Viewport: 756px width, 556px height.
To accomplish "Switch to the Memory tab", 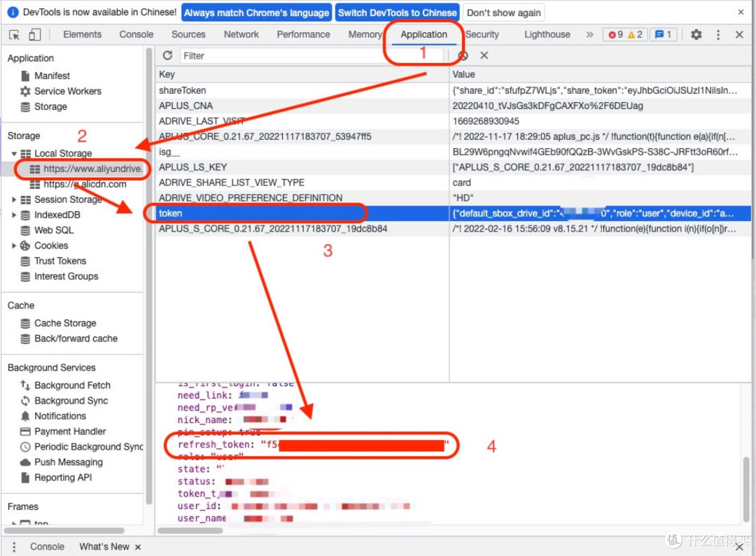I will [365, 34].
